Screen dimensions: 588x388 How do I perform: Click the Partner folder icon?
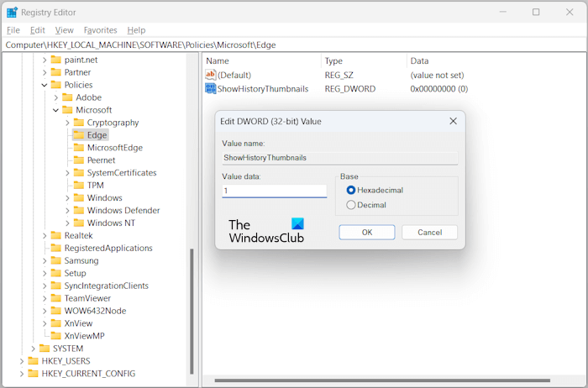[56, 72]
